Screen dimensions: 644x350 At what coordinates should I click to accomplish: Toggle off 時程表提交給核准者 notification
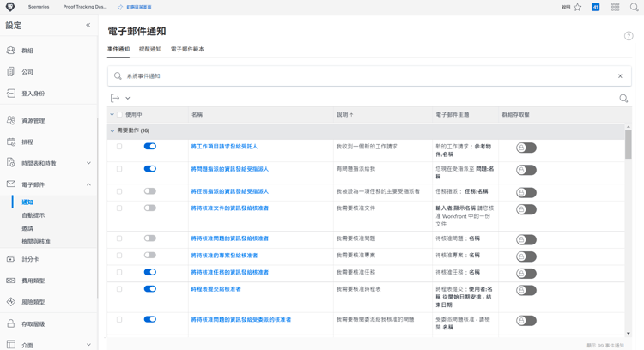[x=150, y=289]
